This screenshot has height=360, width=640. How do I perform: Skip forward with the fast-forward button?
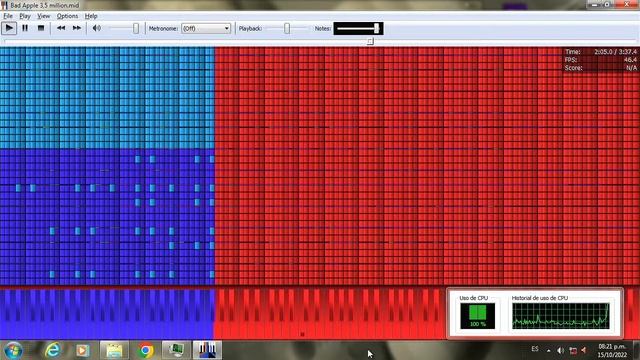pos(77,28)
